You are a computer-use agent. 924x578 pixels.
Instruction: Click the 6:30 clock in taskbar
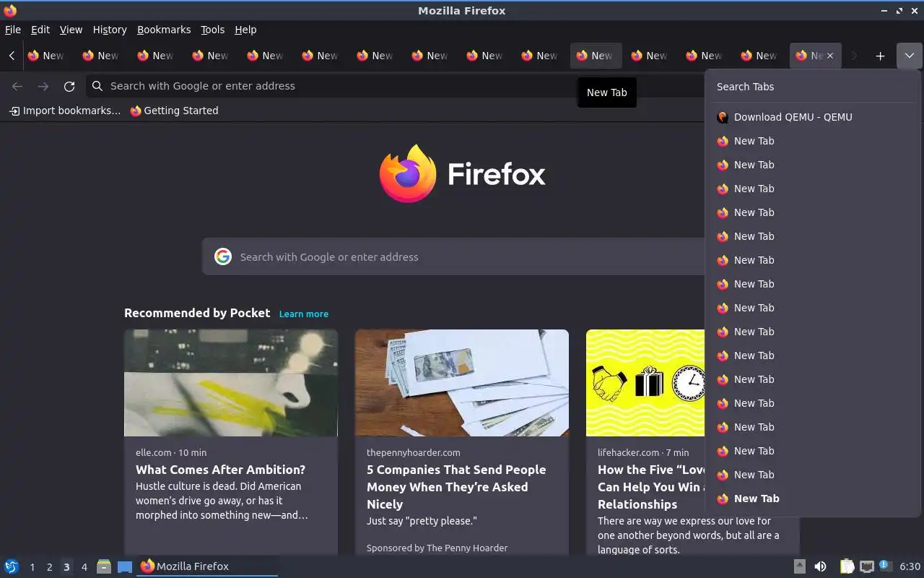910,566
